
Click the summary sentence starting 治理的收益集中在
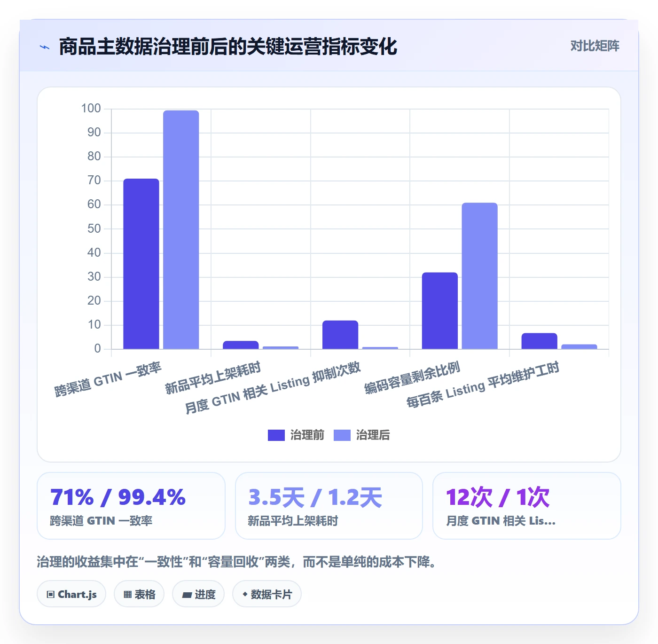[x=237, y=562]
